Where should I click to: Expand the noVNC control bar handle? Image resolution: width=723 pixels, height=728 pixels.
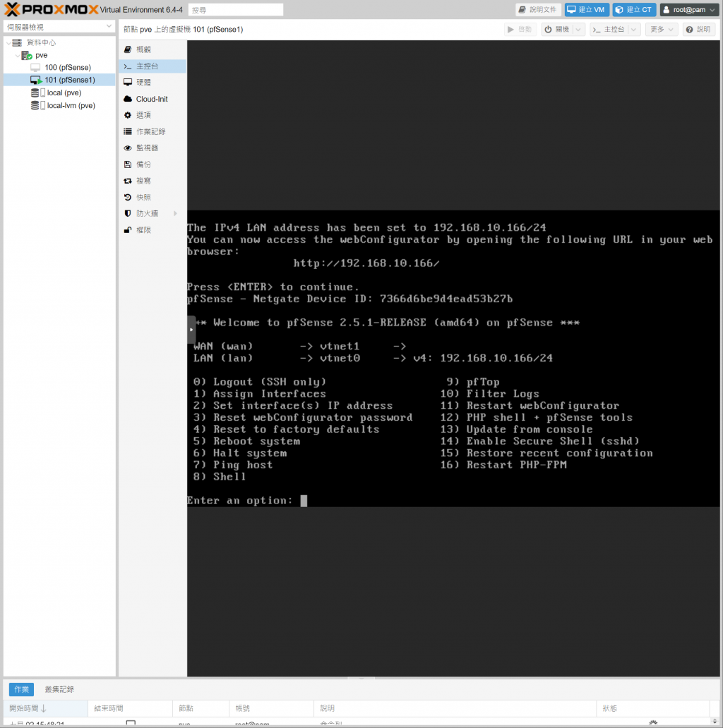point(191,330)
